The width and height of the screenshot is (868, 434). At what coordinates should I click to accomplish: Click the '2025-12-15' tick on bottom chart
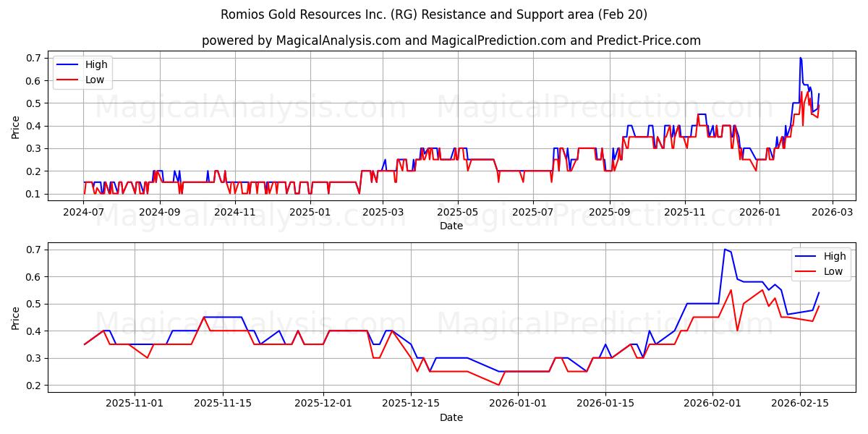[x=411, y=404]
